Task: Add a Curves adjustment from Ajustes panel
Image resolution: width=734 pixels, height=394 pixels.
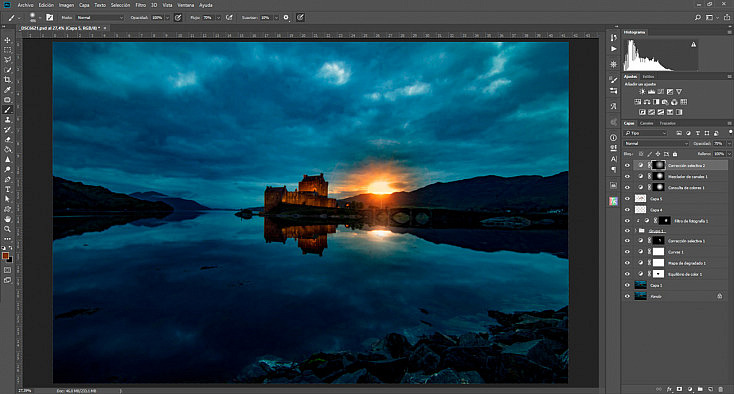Action: tap(661, 92)
